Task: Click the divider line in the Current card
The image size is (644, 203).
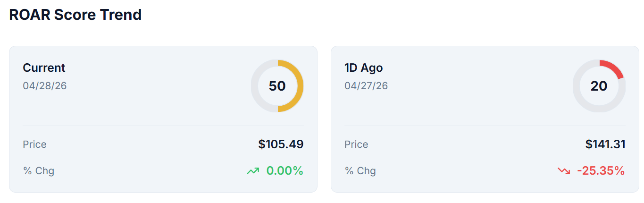Action: (x=163, y=126)
